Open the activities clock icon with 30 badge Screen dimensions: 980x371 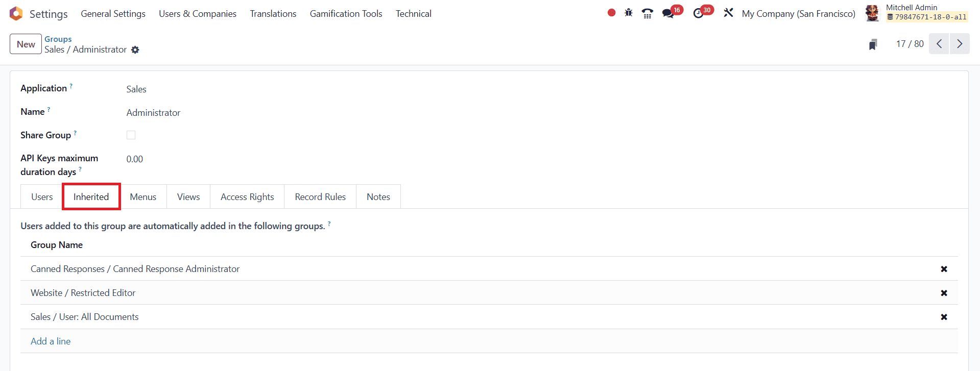[x=698, y=13]
